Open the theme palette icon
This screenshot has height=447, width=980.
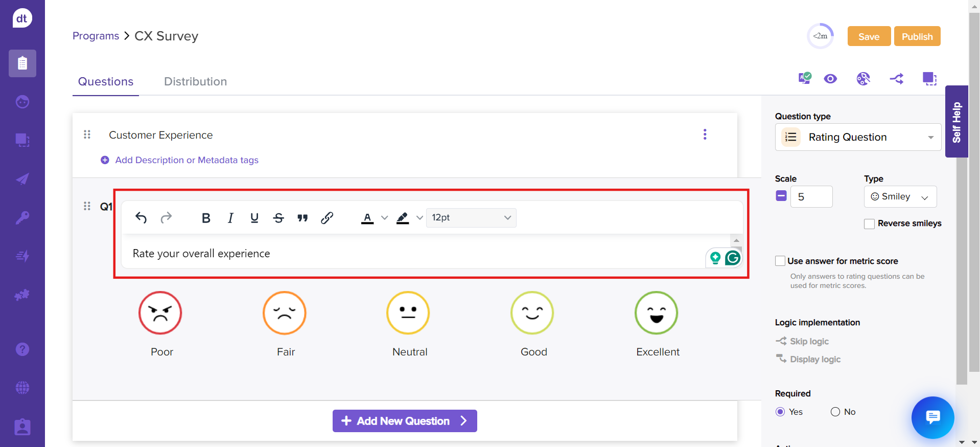[x=863, y=79]
